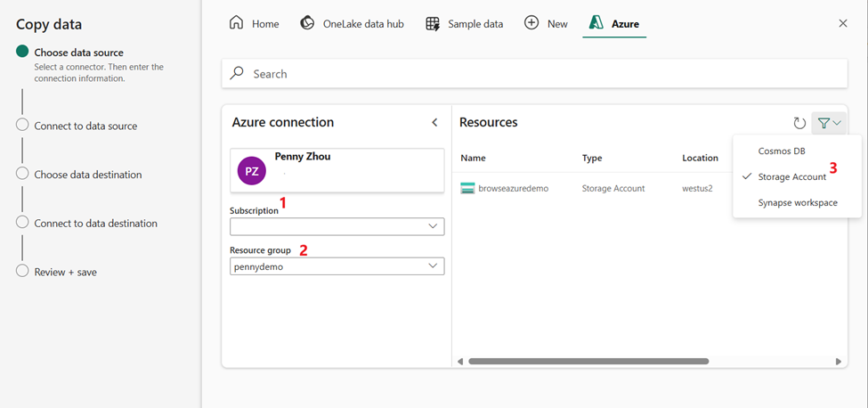Click the Home house icon

[237, 23]
